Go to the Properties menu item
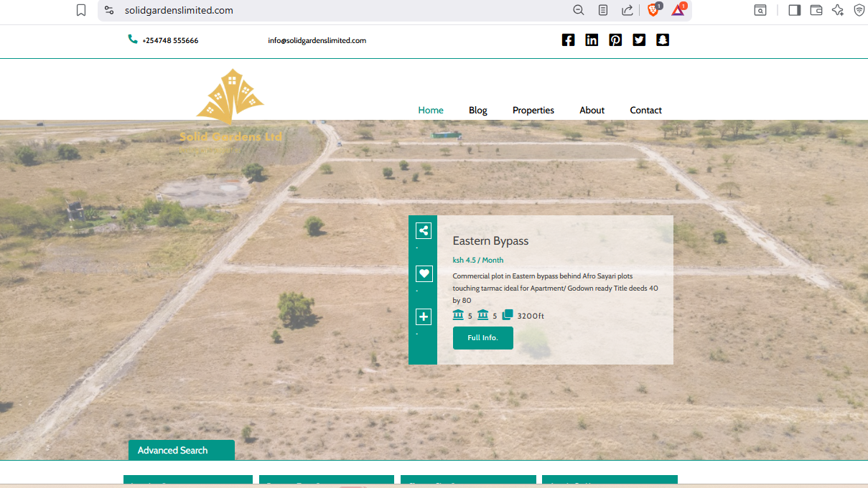 (x=533, y=110)
